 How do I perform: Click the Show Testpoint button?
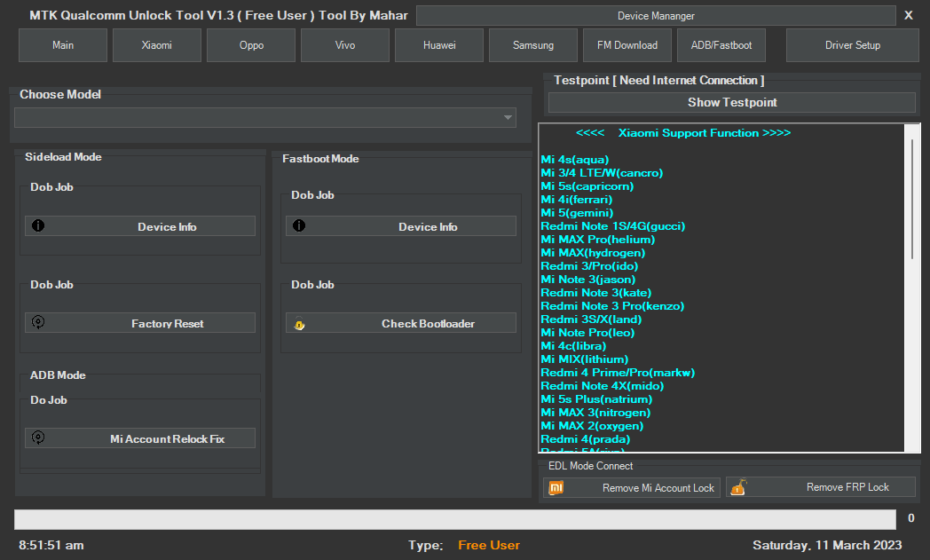pos(730,102)
